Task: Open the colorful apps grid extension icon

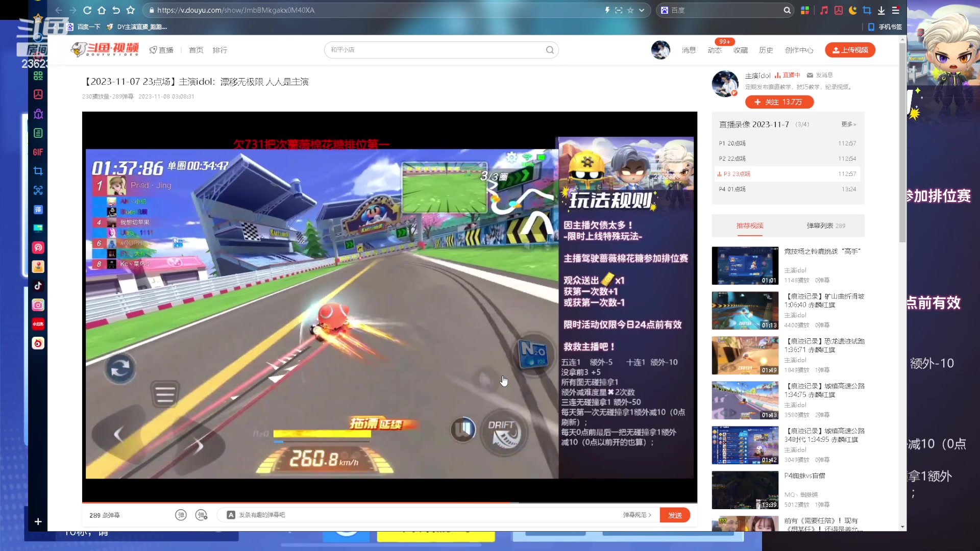Action: pyautogui.click(x=805, y=10)
